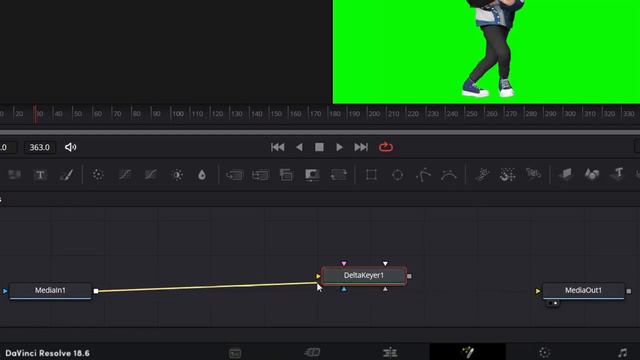Select the MediaIn1 node
This screenshot has height=360, width=640.
50,291
